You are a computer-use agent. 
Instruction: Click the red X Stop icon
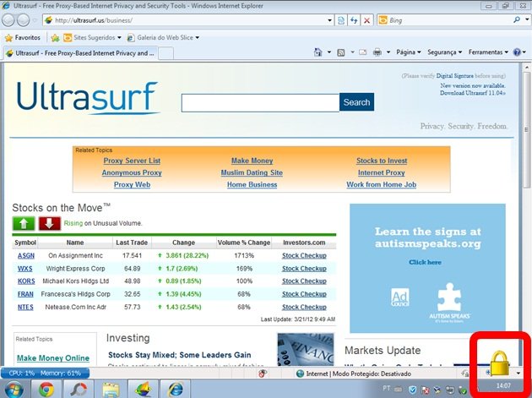[366, 20]
